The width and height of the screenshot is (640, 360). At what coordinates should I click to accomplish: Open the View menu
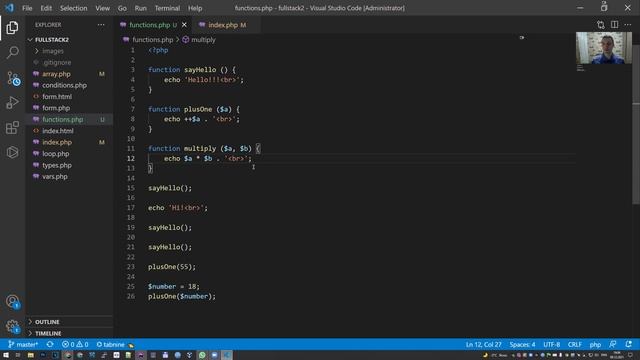102,8
